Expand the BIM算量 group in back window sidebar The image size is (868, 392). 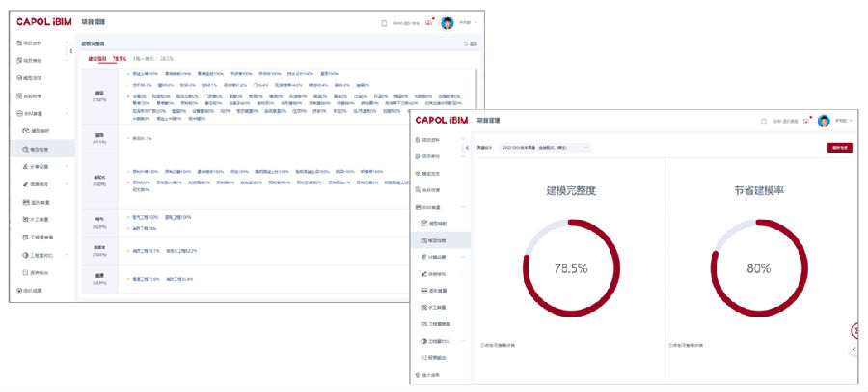click(x=36, y=114)
